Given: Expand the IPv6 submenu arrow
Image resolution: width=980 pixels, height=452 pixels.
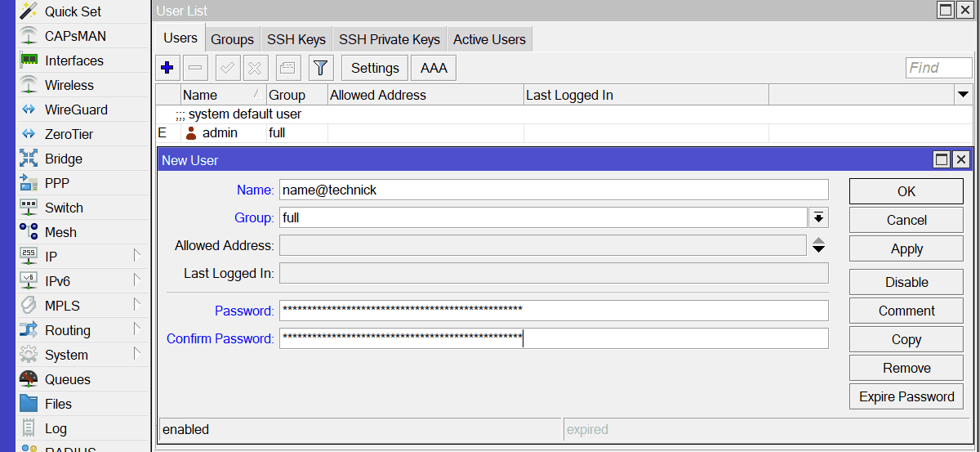Looking at the screenshot, I should 137,280.
